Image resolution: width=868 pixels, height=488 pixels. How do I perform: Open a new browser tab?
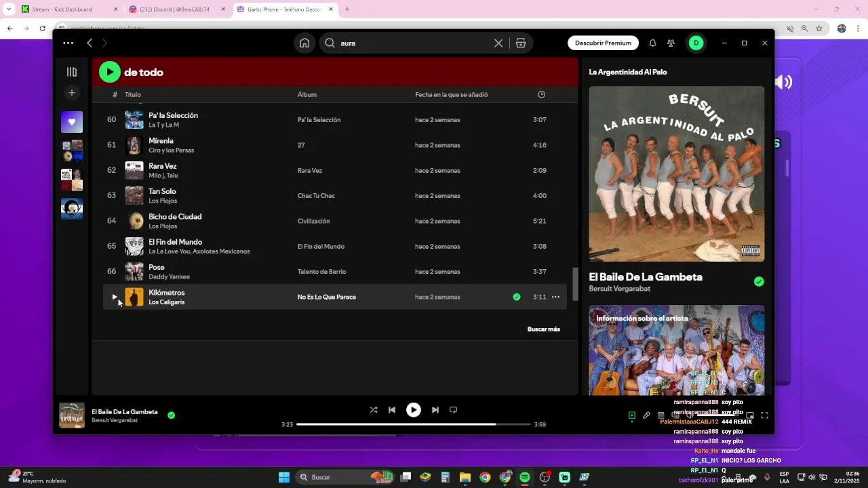coord(347,9)
